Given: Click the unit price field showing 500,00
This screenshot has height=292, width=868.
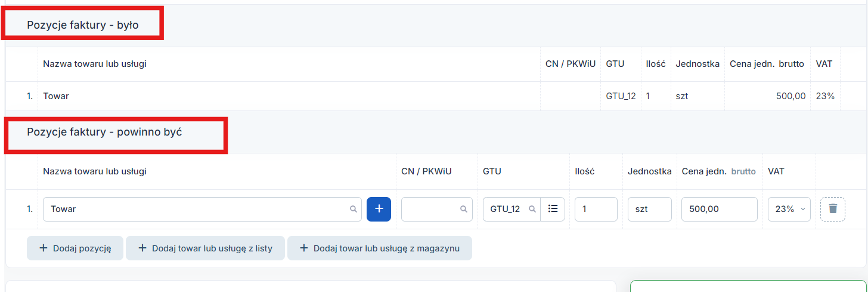Looking at the screenshot, I should click(x=720, y=209).
